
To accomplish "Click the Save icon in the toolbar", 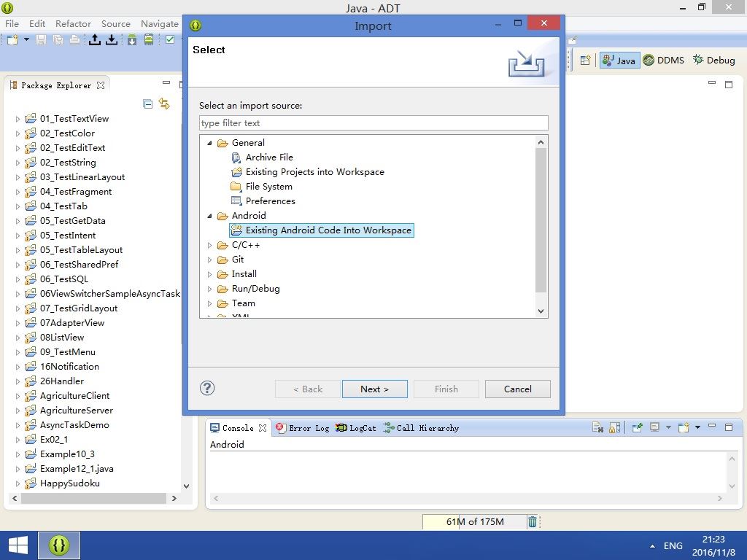I will pos(41,39).
